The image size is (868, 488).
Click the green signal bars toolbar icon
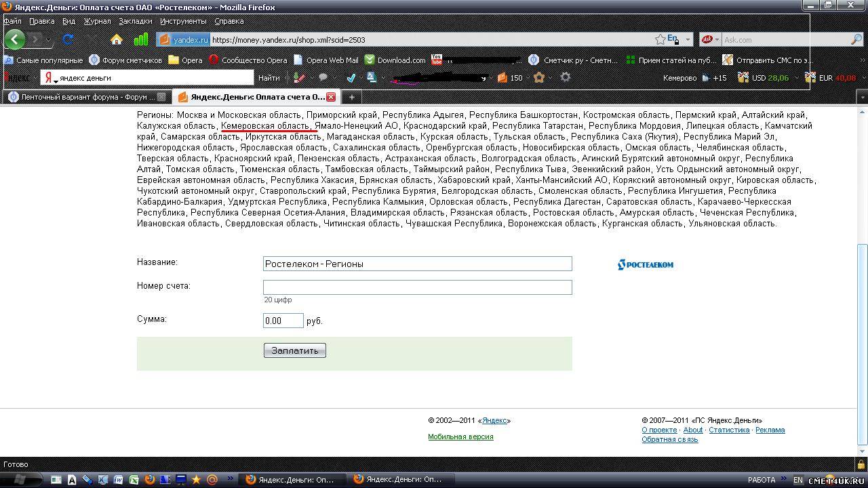pos(141,39)
